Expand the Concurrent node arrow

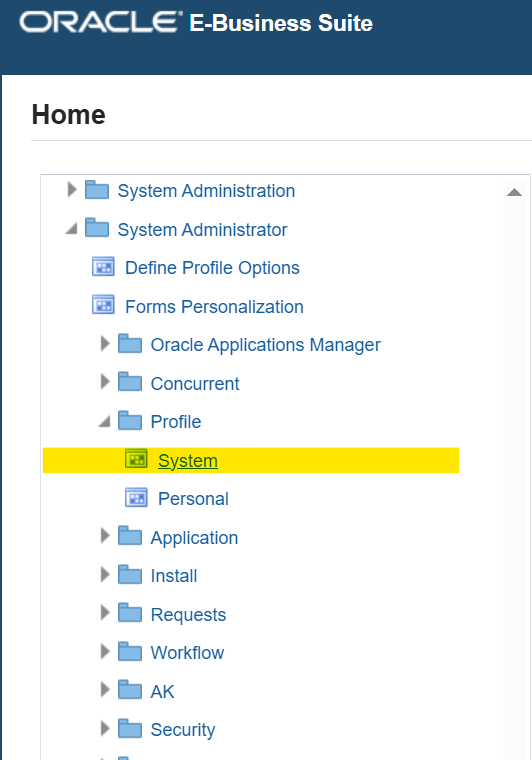(x=105, y=382)
